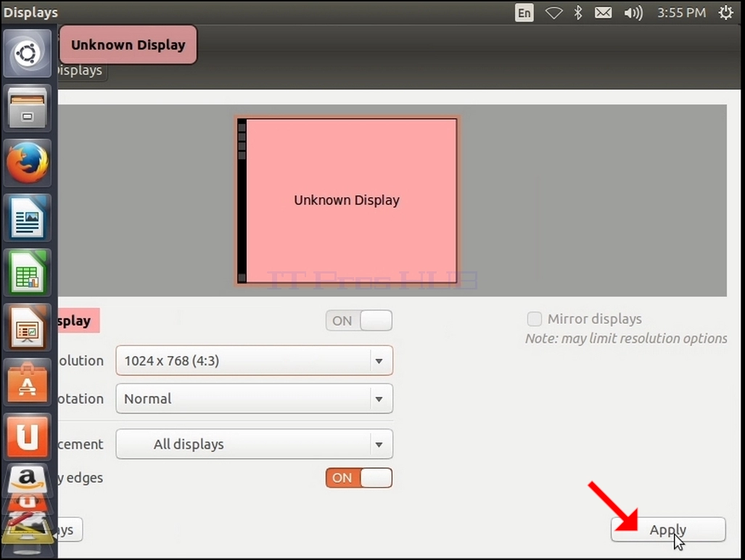Click the Apply button
745x560 pixels.
click(668, 529)
